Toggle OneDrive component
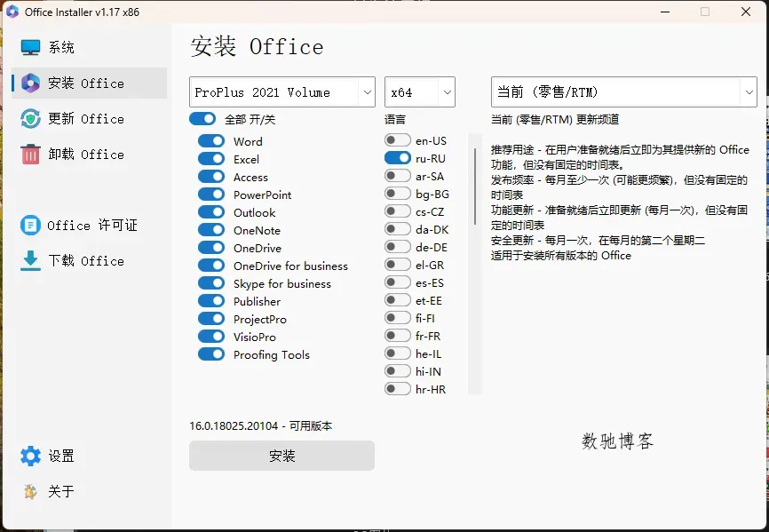 click(211, 248)
